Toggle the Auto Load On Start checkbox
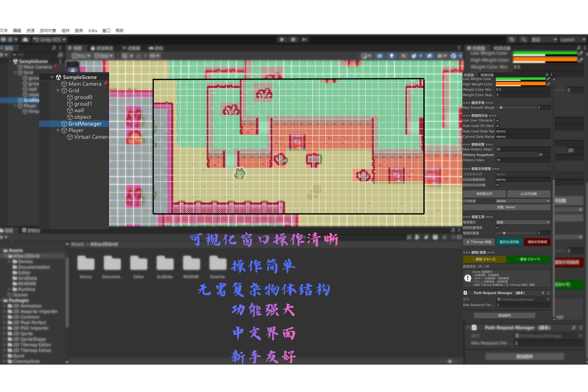588x392 pixels. pyautogui.click(x=498, y=126)
